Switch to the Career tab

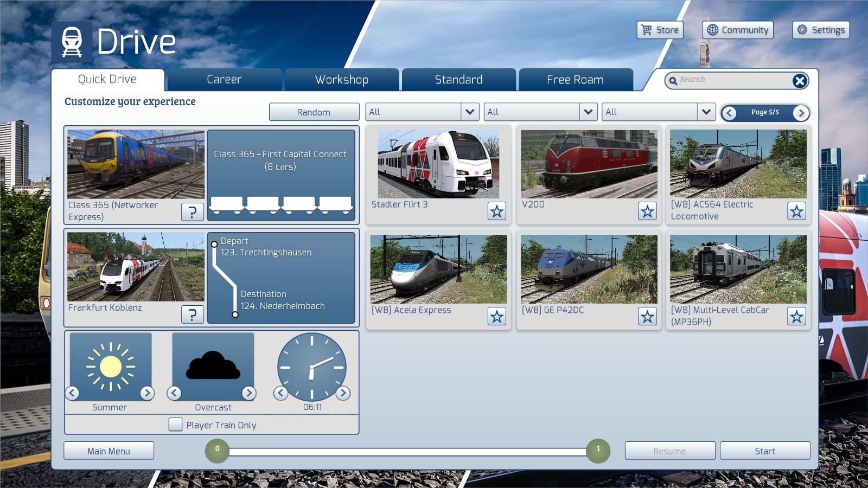(224, 80)
